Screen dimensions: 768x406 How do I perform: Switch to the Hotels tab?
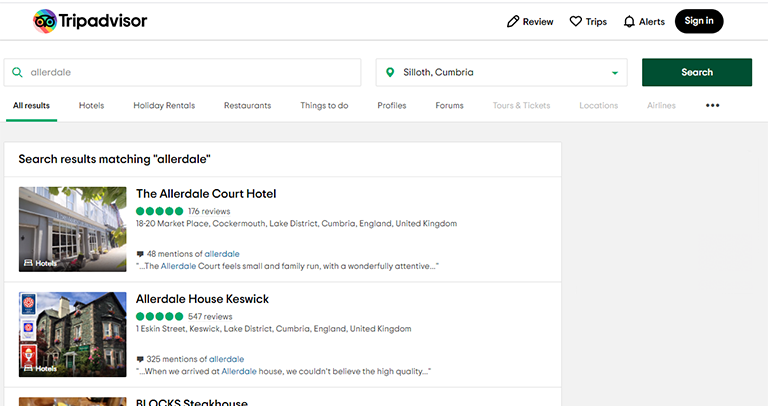tap(92, 105)
